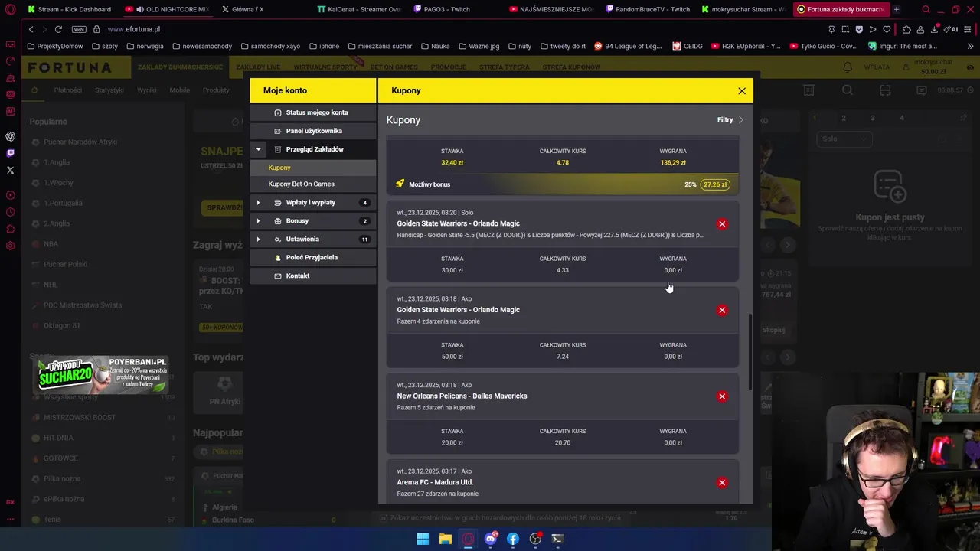Open File Explorer from taskbar
Image resolution: width=980 pixels, height=551 pixels.
(445, 540)
